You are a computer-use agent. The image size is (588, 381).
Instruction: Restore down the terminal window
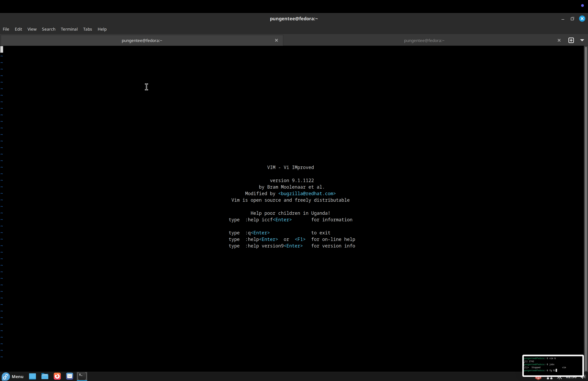572,19
